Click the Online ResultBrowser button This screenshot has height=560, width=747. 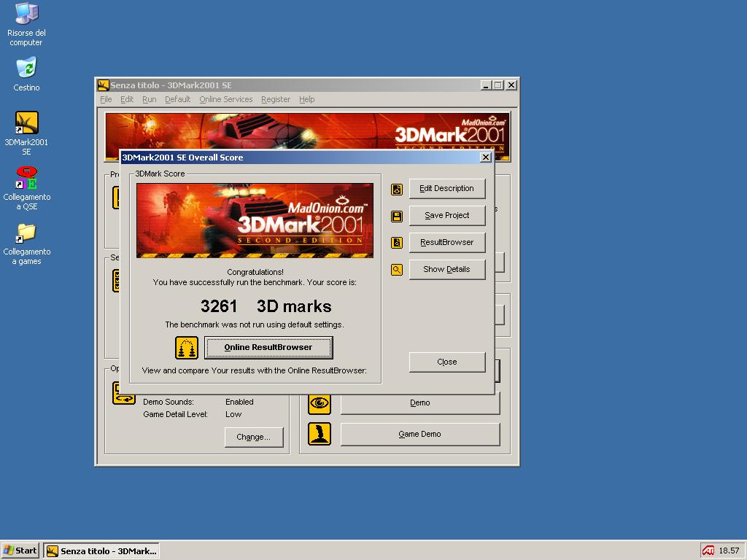tap(268, 348)
